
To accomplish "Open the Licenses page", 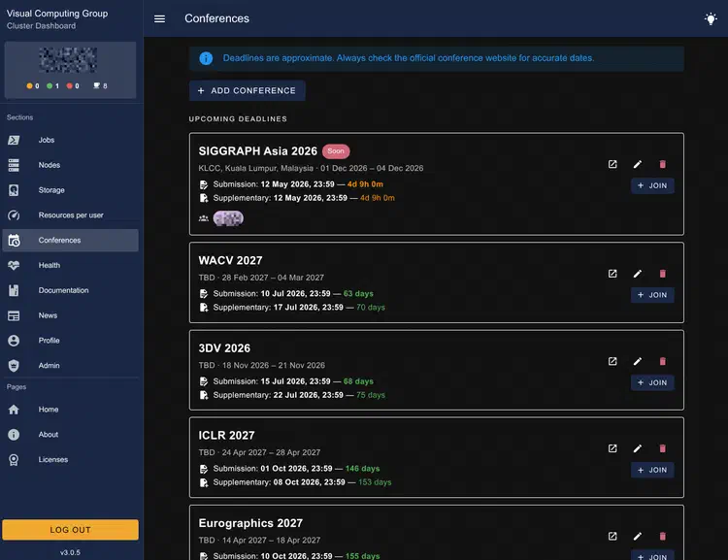I will [70, 459].
